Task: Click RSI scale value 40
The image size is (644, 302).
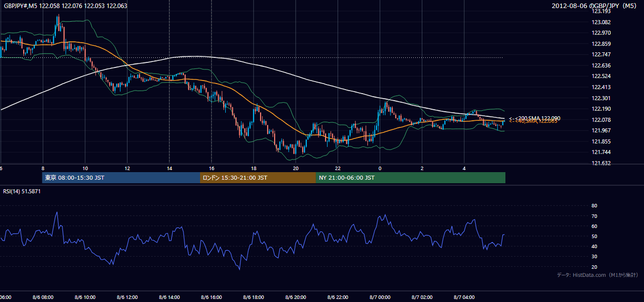Action: (x=594, y=246)
